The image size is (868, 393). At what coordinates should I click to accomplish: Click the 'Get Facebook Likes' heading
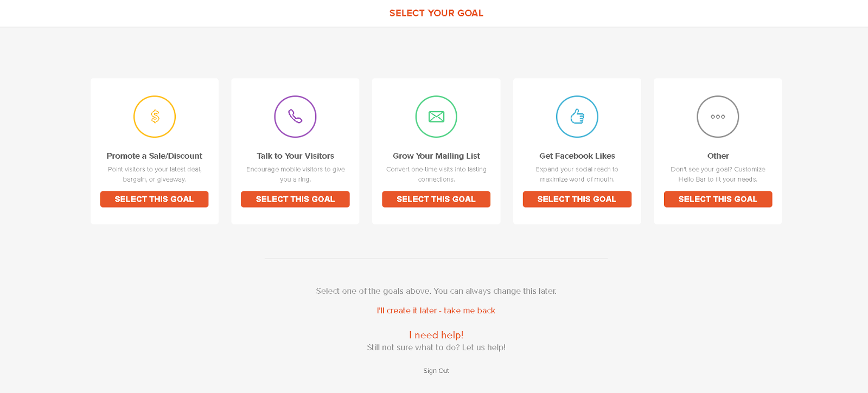point(577,156)
